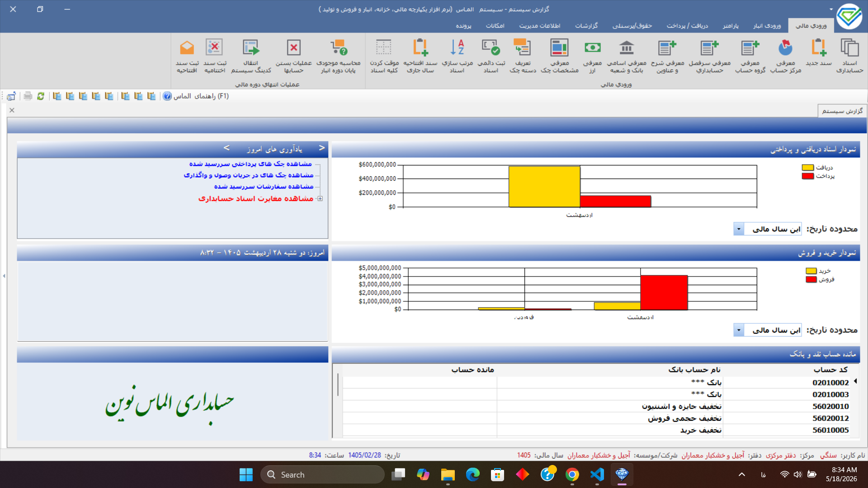Click ثبت سند افتتاحیه envelope icon

click(x=187, y=56)
